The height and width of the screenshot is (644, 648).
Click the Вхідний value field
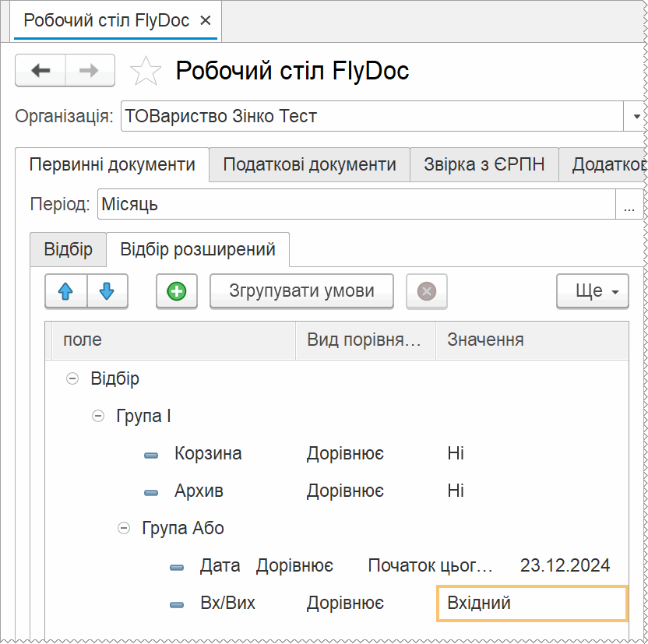point(532,604)
